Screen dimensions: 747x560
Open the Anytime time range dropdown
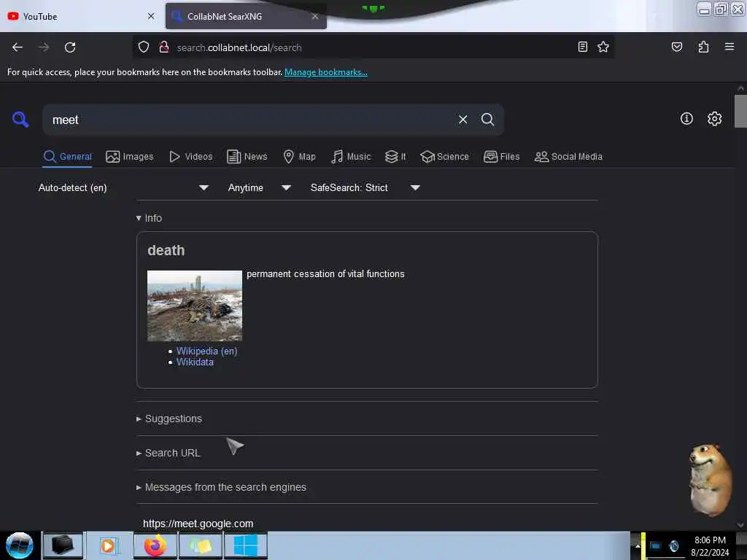click(259, 187)
